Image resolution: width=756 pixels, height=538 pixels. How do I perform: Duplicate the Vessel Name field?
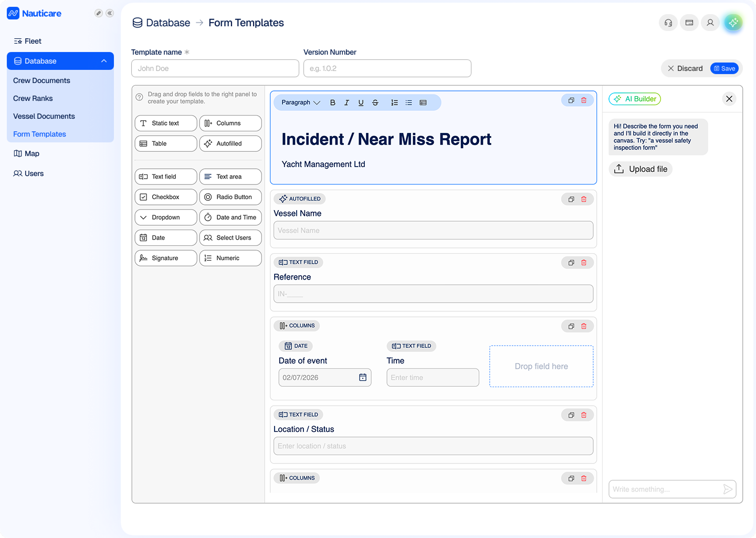pyautogui.click(x=571, y=199)
